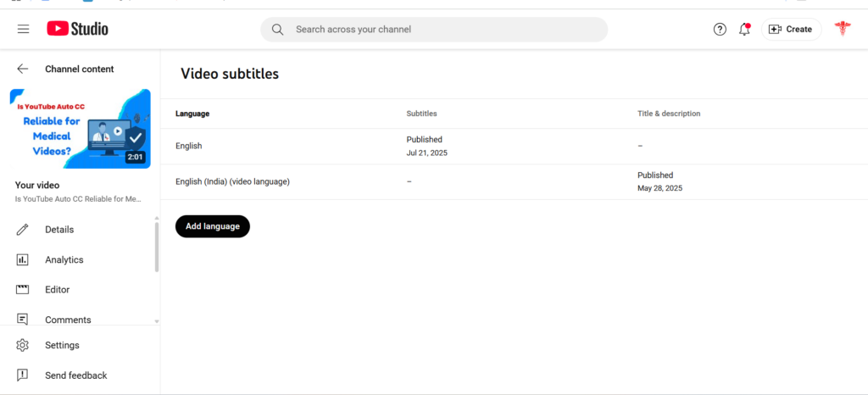Image resolution: width=868 pixels, height=395 pixels.
Task: Go back using Channel content arrow
Action: point(22,69)
